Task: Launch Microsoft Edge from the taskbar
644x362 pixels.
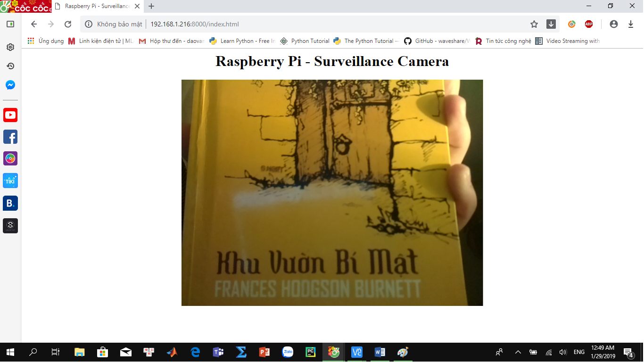Action: 195,352
